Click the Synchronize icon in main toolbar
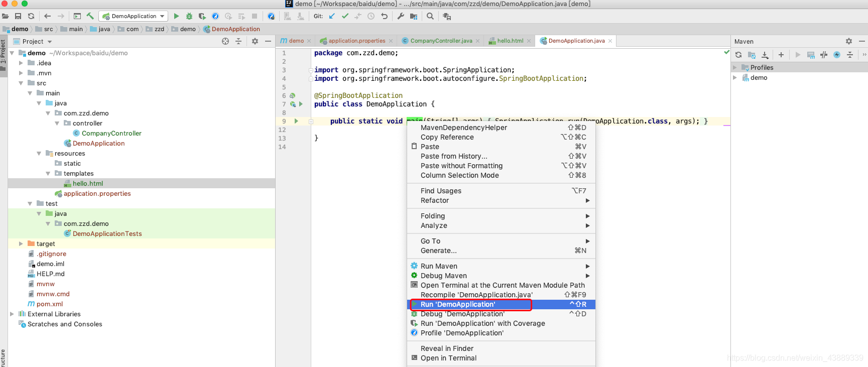868x367 pixels. pos(31,16)
